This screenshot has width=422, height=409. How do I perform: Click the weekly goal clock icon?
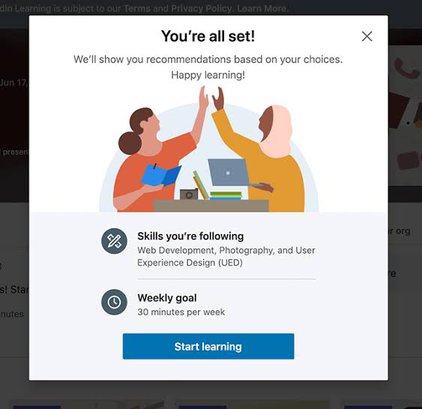[114, 302]
